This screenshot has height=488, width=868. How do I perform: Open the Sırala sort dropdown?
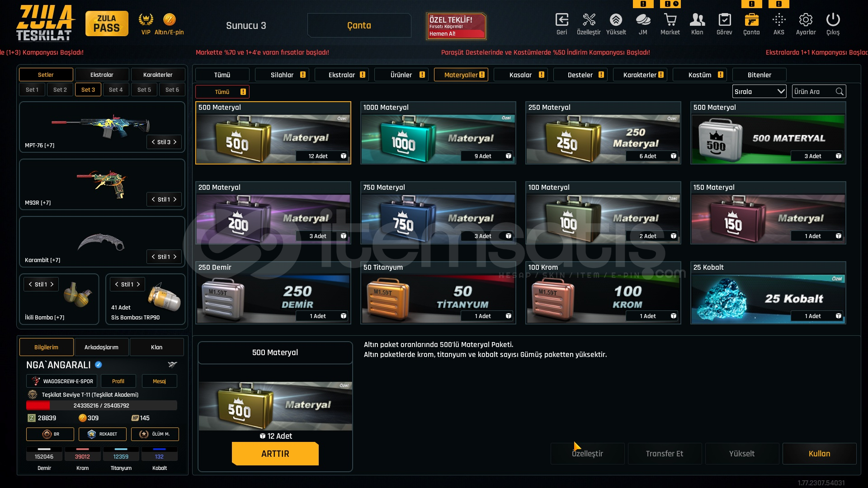click(759, 91)
